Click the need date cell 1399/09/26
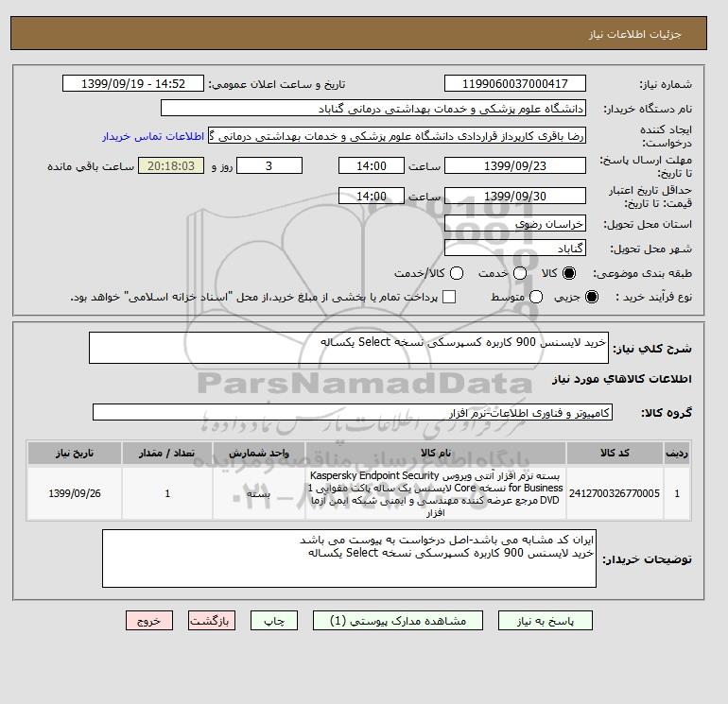Viewport: 728px width, 704px height. tap(75, 493)
